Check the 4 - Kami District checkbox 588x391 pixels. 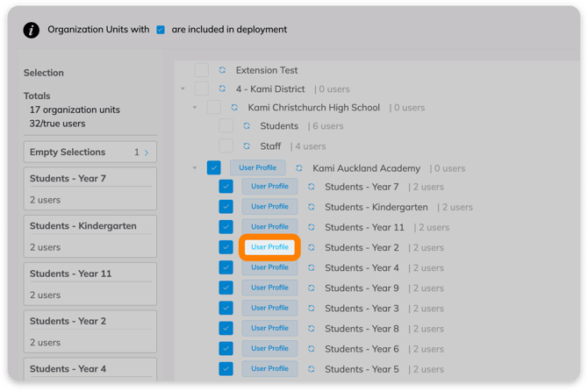click(201, 89)
